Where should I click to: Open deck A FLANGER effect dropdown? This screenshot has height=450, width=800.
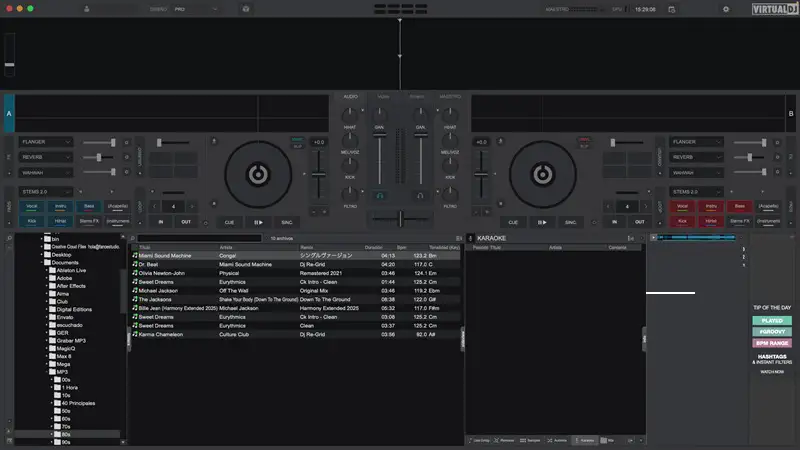(45, 142)
